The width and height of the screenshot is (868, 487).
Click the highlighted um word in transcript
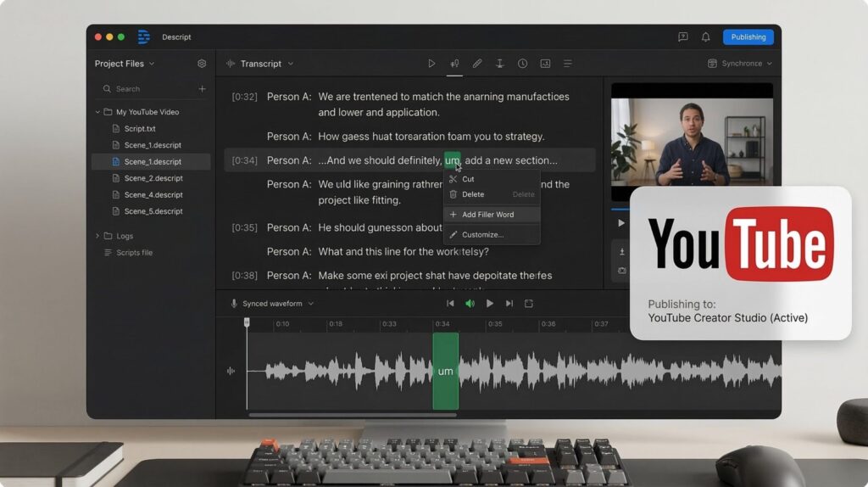click(453, 160)
